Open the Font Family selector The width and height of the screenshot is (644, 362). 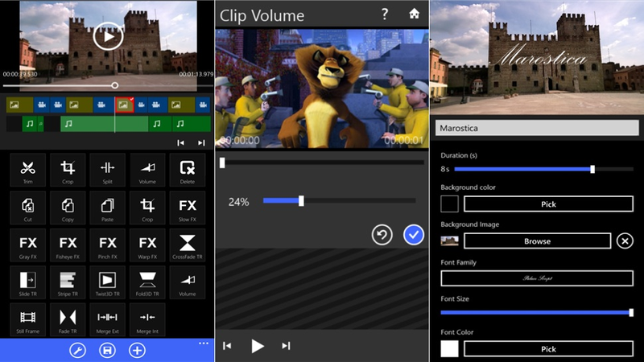(537, 278)
